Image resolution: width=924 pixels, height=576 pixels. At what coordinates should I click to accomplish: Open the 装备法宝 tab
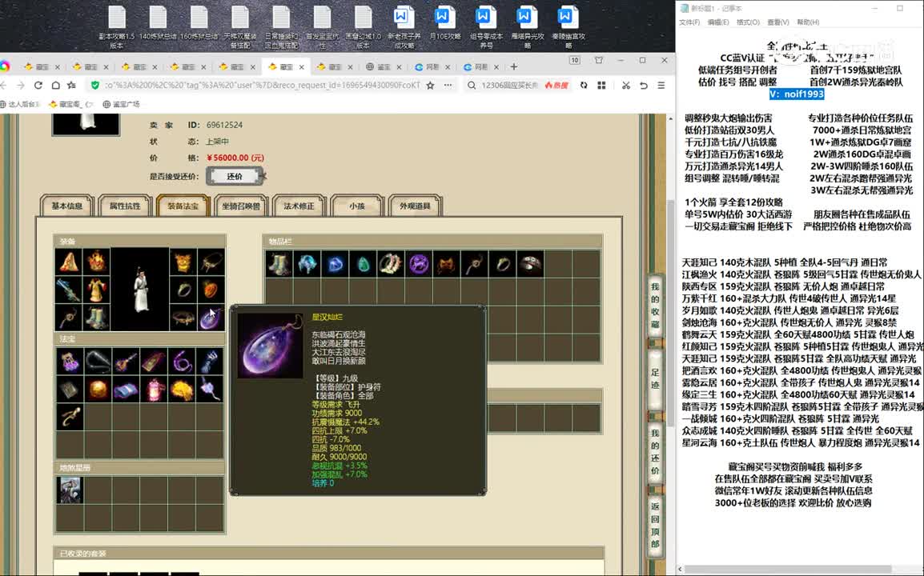pyautogui.click(x=183, y=206)
